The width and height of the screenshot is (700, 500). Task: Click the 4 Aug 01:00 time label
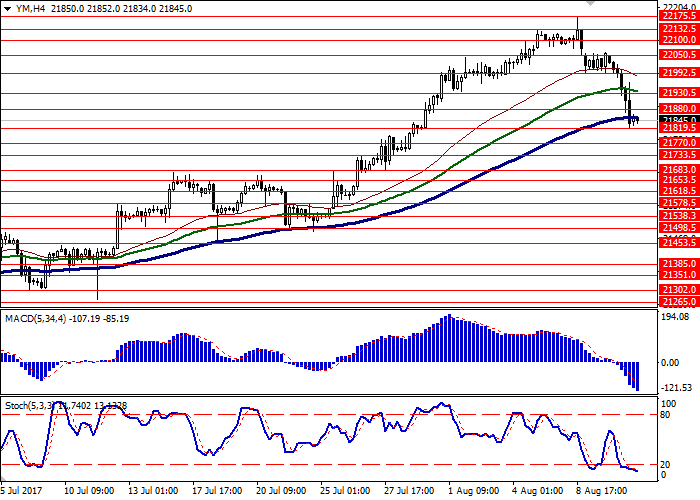(538, 491)
